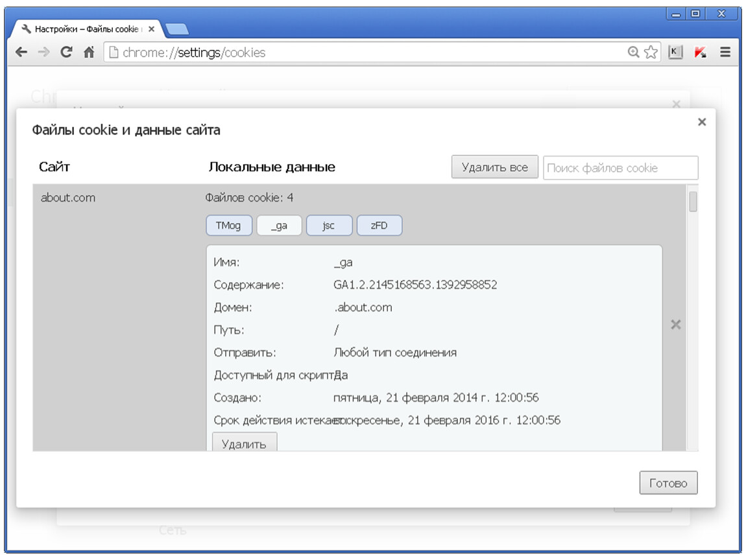Image resolution: width=746 pixels, height=560 pixels.
Task: Click the Имя value _ga
Action: click(x=344, y=262)
